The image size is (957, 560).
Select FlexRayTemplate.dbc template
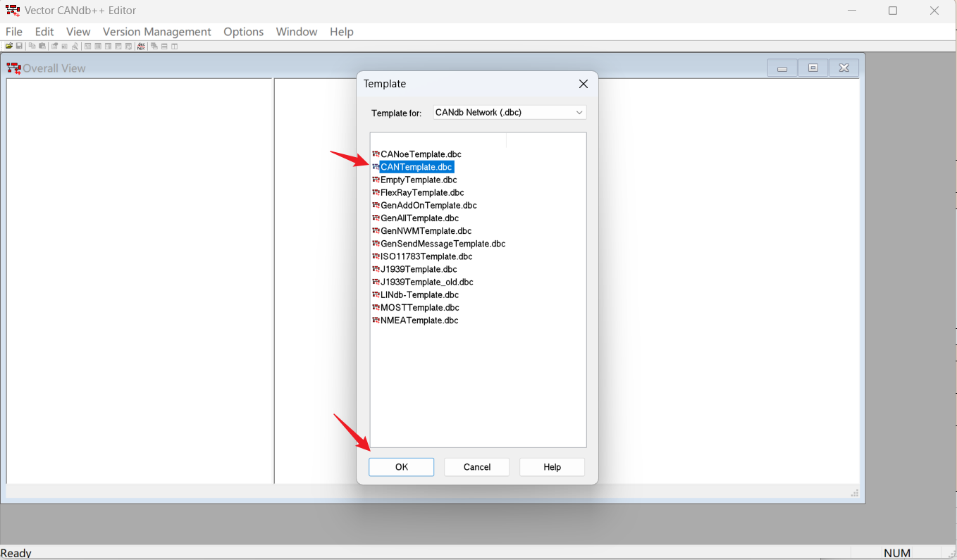422,192
